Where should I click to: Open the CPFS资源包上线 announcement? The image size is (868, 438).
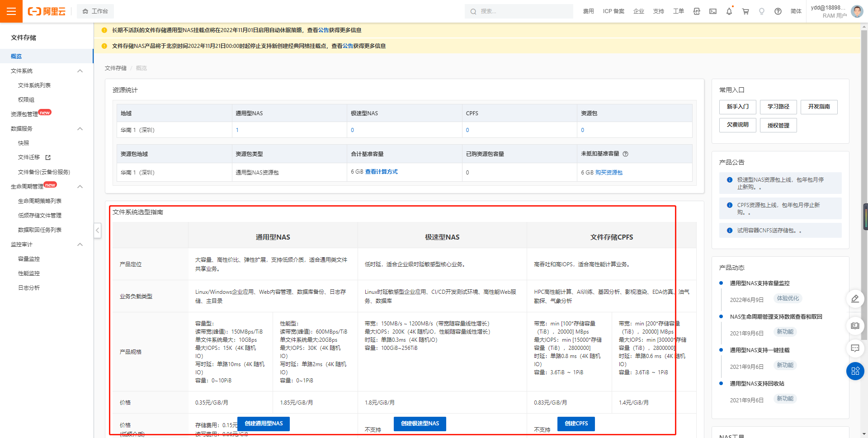pos(780,208)
